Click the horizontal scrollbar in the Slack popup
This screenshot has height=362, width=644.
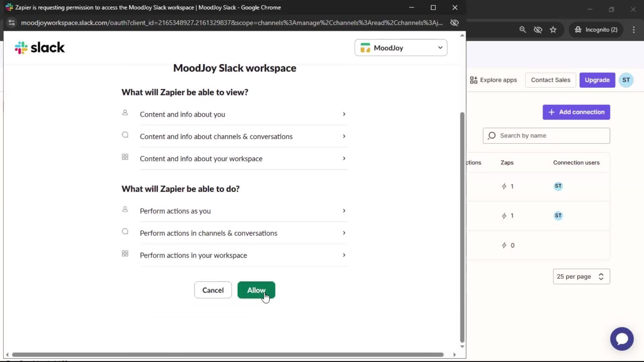click(x=228, y=355)
